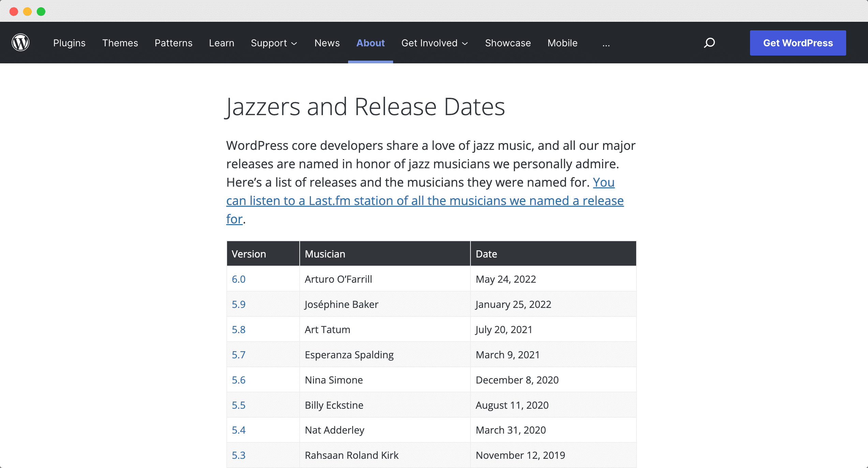Image resolution: width=868 pixels, height=468 pixels.
Task: Click the Billy Eckstine cell
Action: 385,405
